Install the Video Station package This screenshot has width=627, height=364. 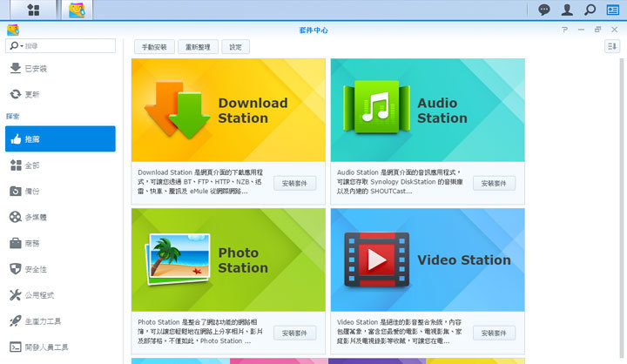click(x=494, y=333)
